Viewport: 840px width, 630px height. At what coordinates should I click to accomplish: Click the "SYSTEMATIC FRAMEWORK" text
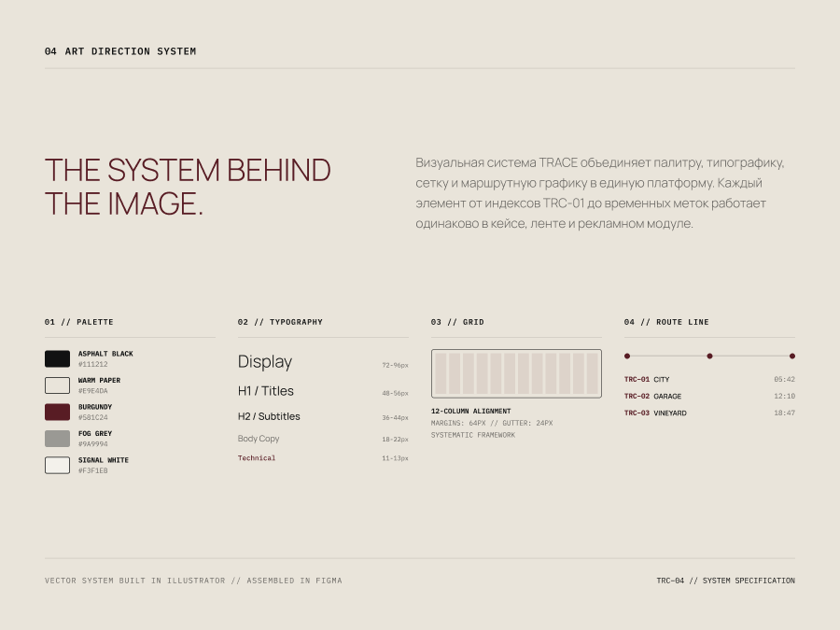pos(473,435)
